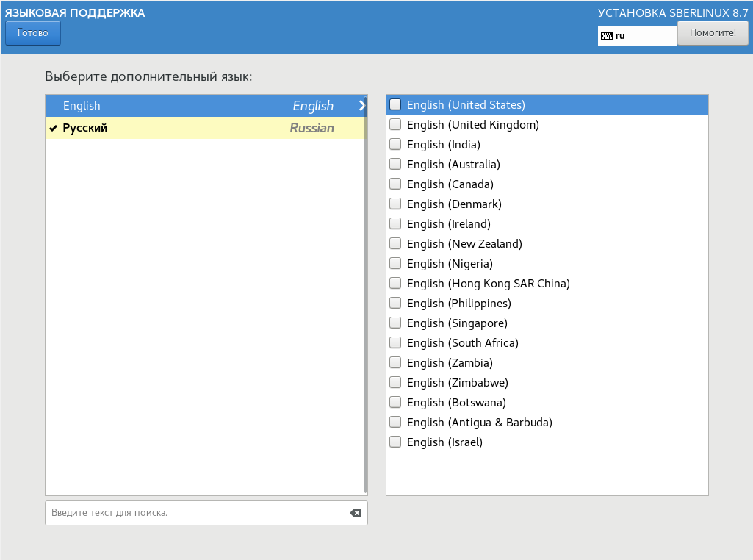Enable English (United States) checkbox

pyautogui.click(x=395, y=105)
